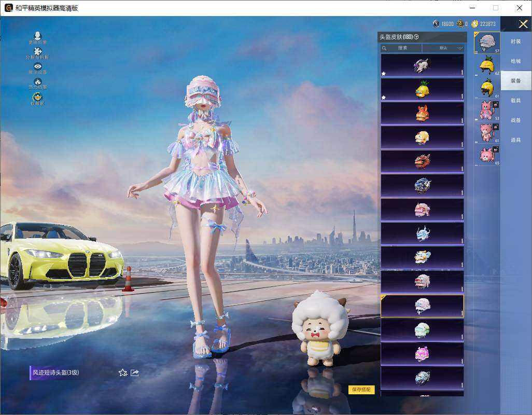This screenshot has width=532, height=415.
Task: Select the yellow chick helmet skin
Action: (x=422, y=137)
